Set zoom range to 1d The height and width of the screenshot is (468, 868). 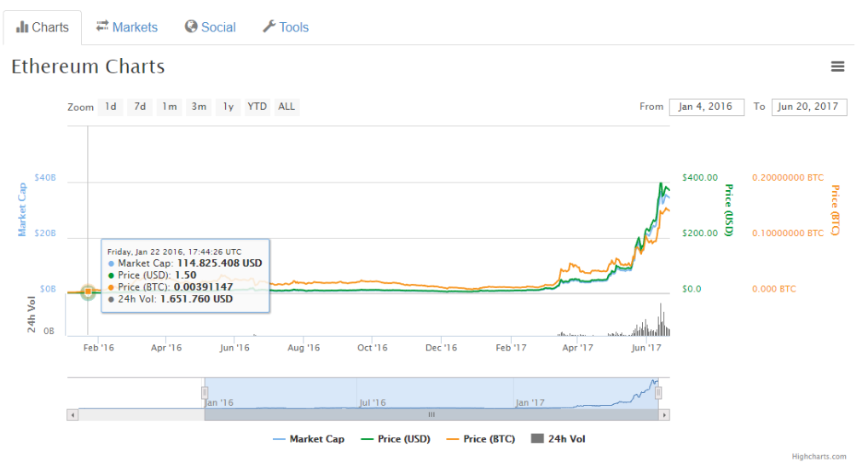111,107
